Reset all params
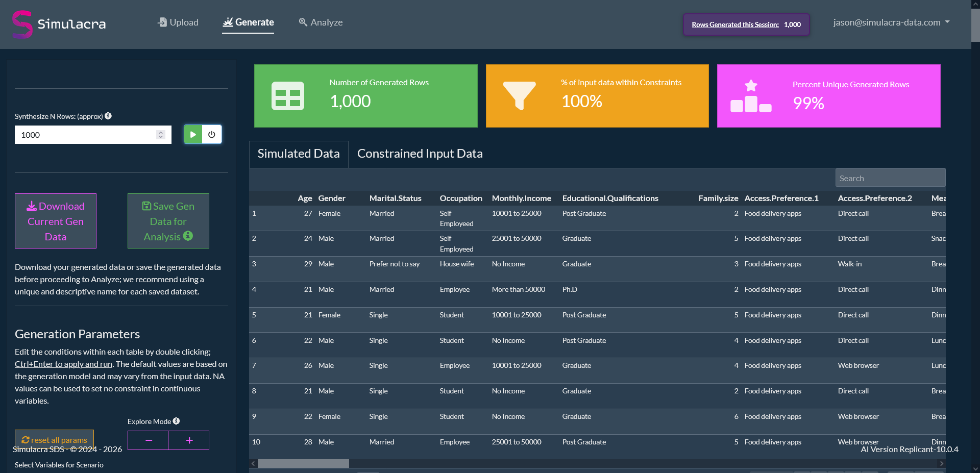This screenshot has height=473, width=980. (x=54, y=440)
